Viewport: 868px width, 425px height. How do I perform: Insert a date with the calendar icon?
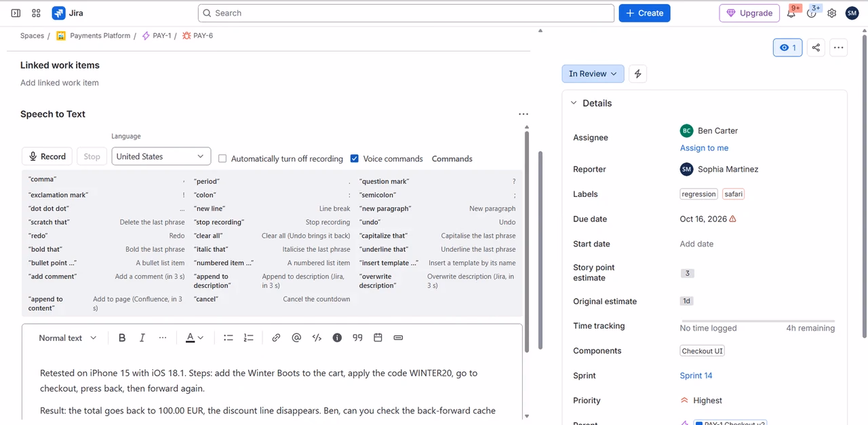(x=378, y=337)
